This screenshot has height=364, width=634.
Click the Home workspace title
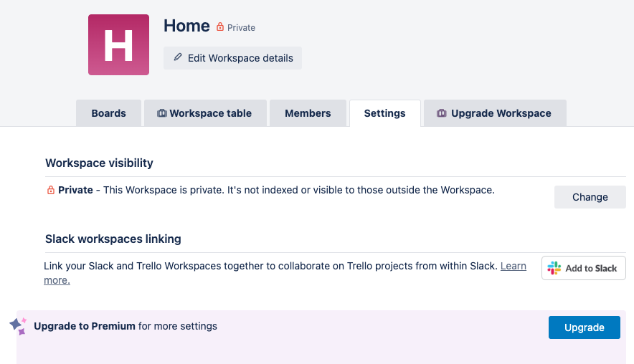click(x=186, y=26)
